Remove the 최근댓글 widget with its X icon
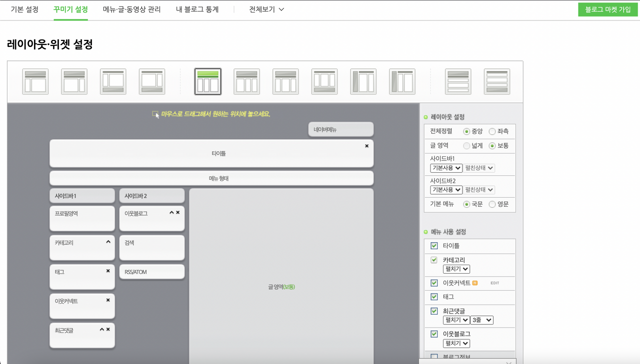The width and height of the screenshot is (640, 364). click(x=108, y=329)
